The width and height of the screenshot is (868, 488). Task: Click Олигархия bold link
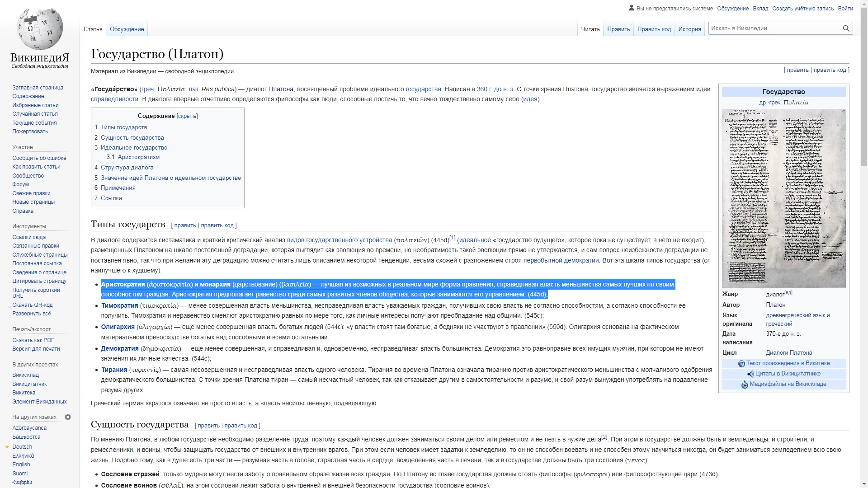pyautogui.click(x=118, y=327)
